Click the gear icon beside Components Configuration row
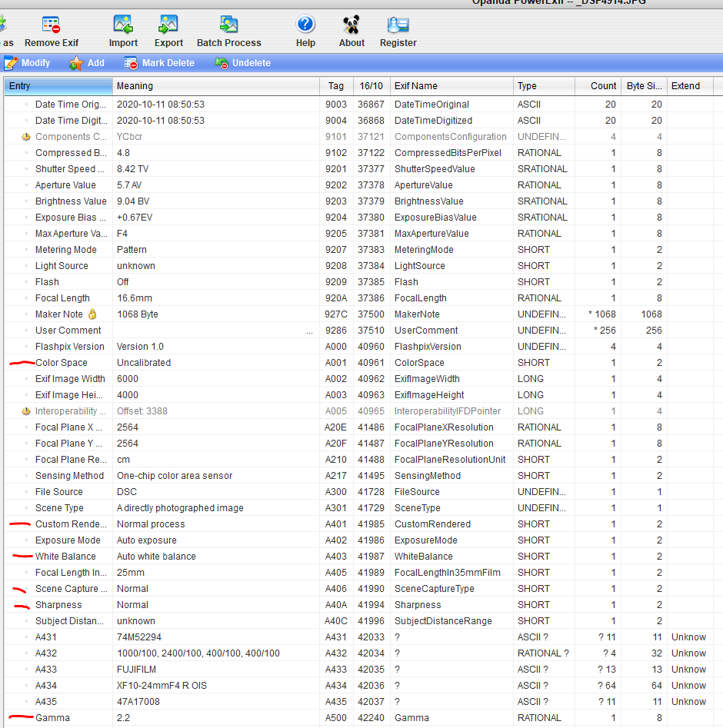This screenshot has width=723, height=728. pyautogui.click(x=26, y=137)
